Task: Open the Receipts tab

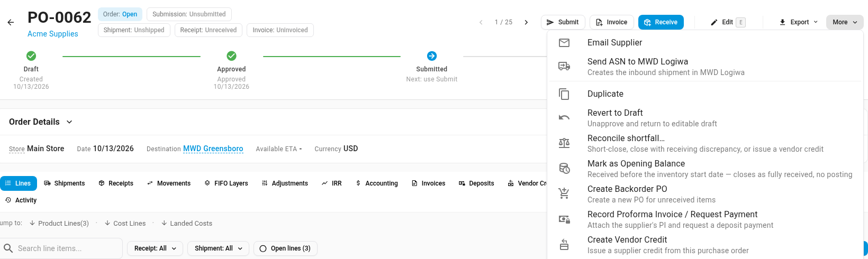Action: 116,183
